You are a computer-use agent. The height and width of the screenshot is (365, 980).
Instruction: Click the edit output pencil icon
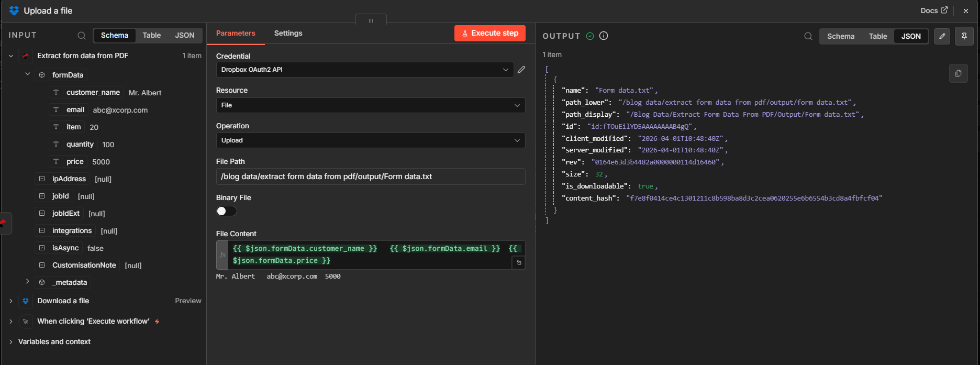(942, 36)
